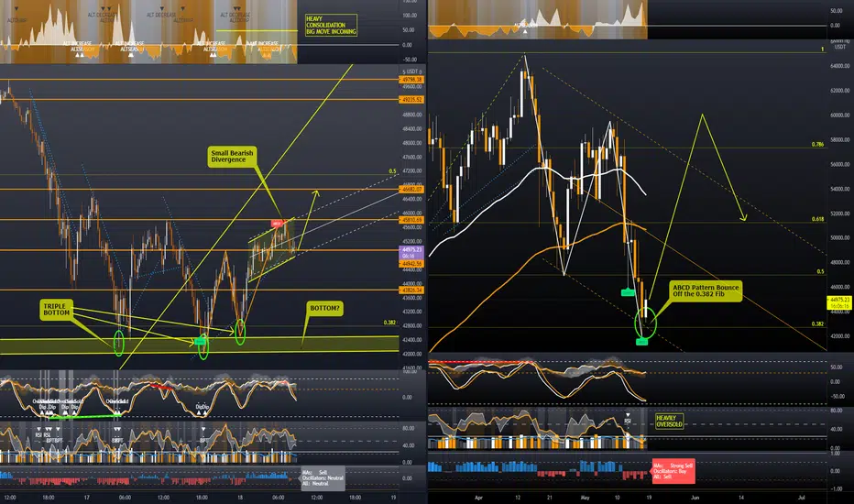Image resolution: width=854 pixels, height=504 pixels.
Task: Click the HEAVILY OVERSOLD label
Action: pyautogui.click(x=670, y=422)
